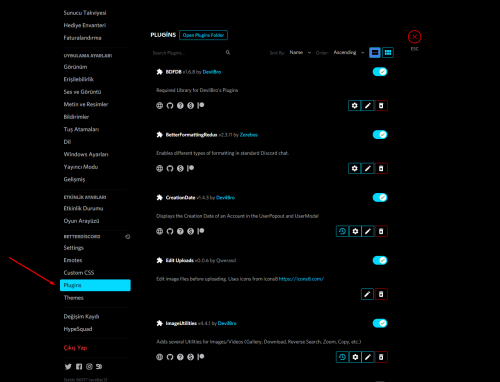Open ImageUtilities settings gear
Screen dimensions: 500x382
[x=355, y=357]
